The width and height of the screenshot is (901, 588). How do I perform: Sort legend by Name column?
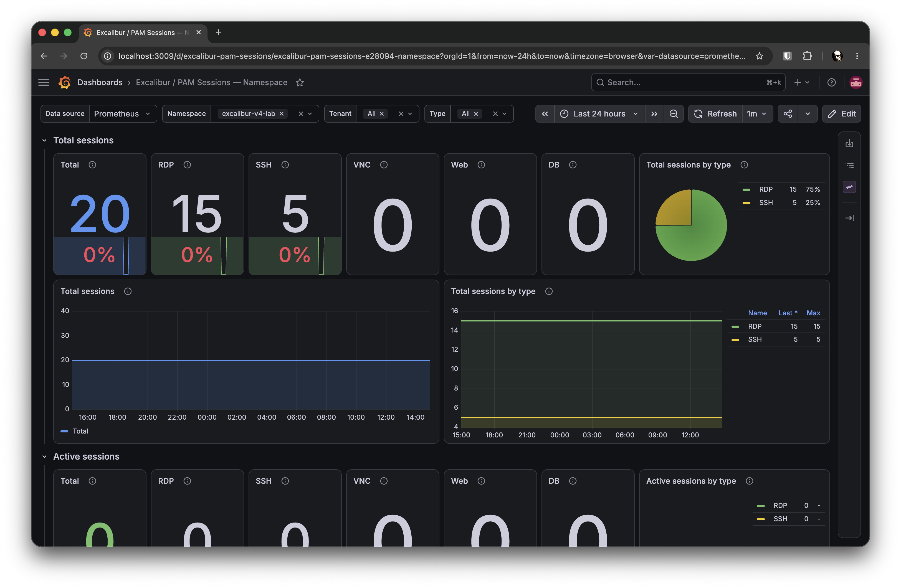[x=757, y=313]
